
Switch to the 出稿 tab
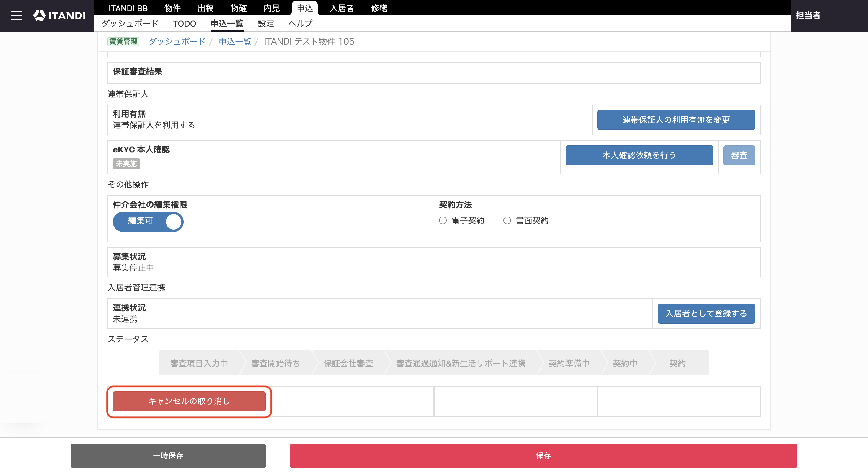pyautogui.click(x=205, y=8)
